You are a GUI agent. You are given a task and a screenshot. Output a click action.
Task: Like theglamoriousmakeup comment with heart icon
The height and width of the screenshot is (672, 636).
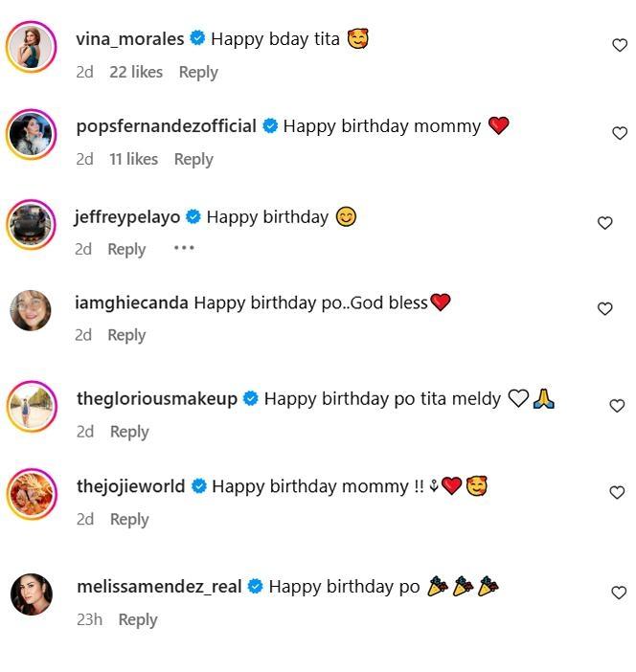tap(618, 405)
